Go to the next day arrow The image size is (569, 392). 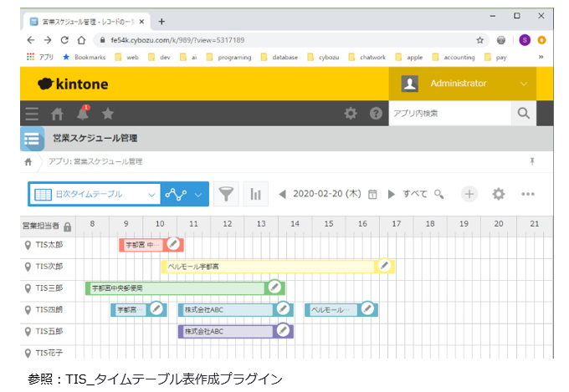(391, 194)
